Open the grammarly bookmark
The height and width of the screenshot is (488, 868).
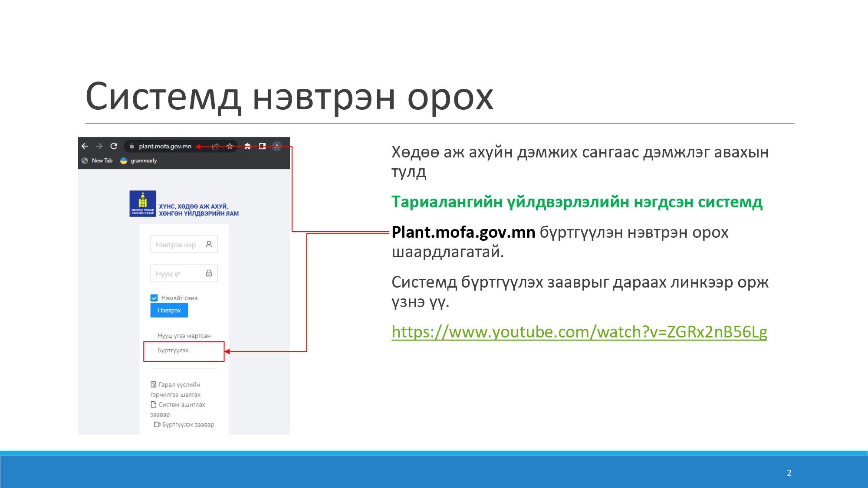(139, 160)
